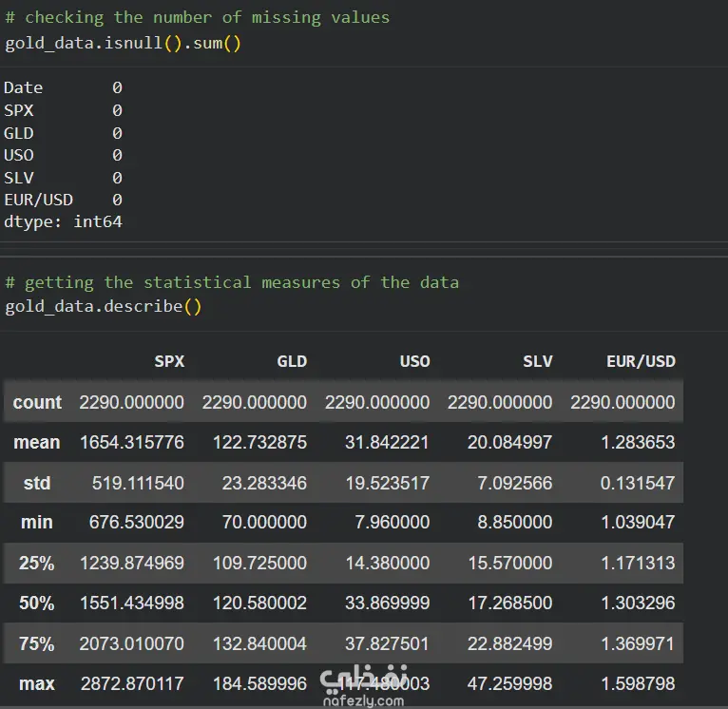Click the 'dtype: int64' output line

tap(63, 222)
